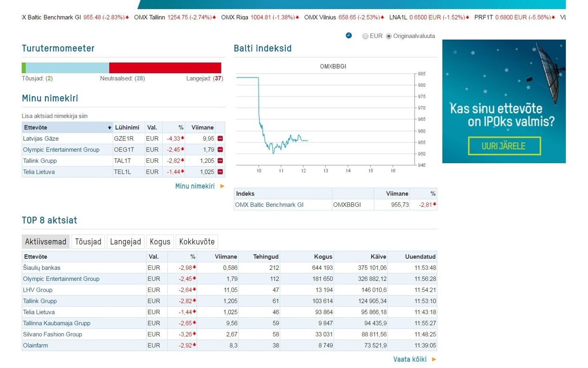Click the Lisa aktsiad nimekirja siin text
588x368 pixels.
pyautogui.click(x=55, y=116)
